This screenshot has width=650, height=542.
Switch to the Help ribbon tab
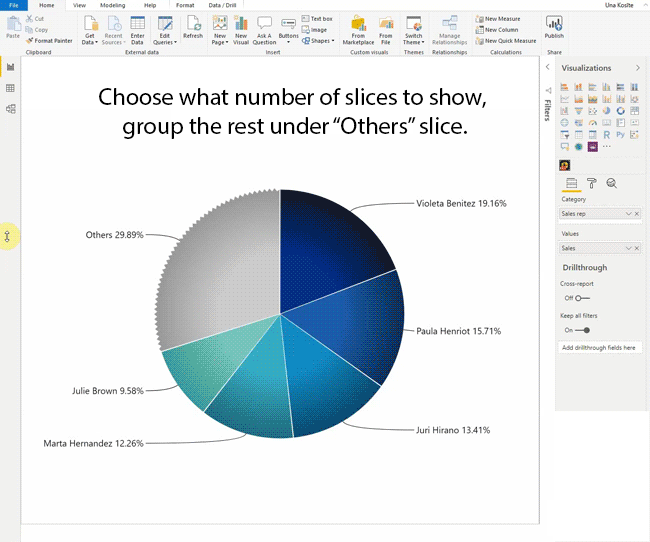pos(150,5)
